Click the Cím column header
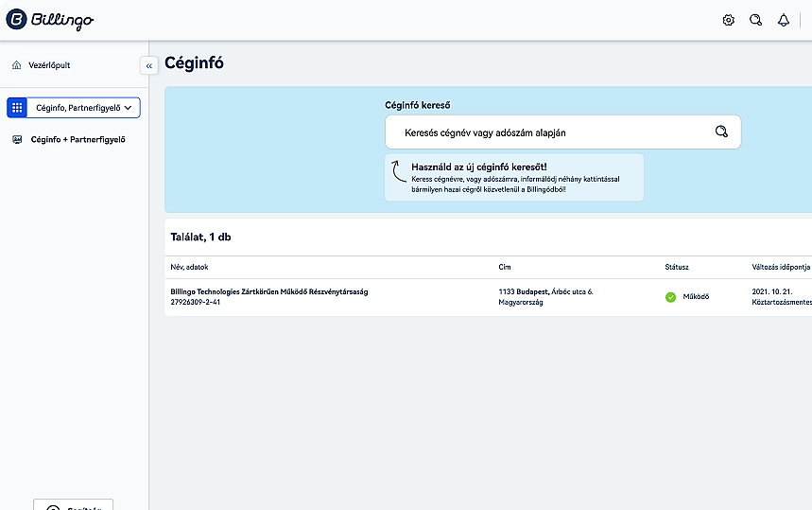 coord(505,267)
